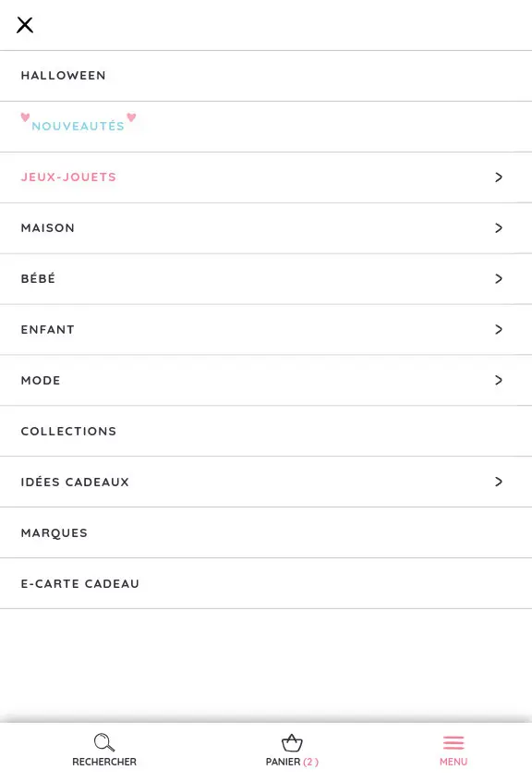Open search via the magnifying glass icon
Viewport: 532px width, 782px height.
coord(103,742)
